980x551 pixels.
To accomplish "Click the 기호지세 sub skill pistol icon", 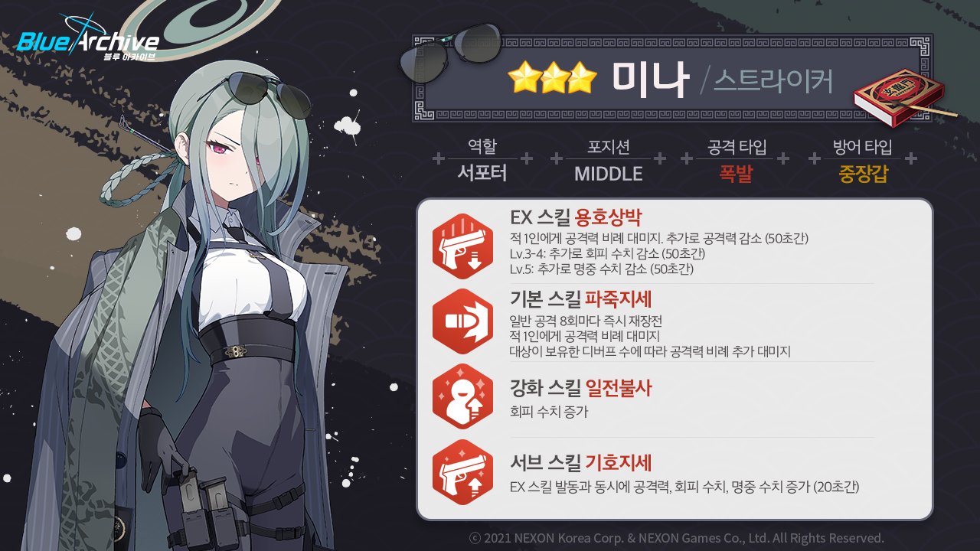I will click(x=462, y=472).
